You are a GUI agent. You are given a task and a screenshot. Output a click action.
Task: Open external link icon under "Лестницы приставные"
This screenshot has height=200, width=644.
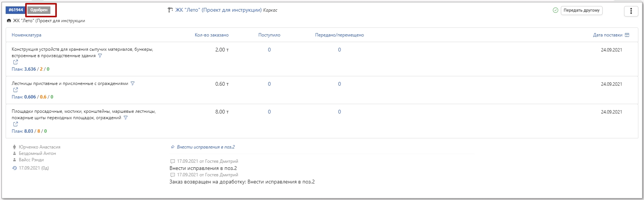pyautogui.click(x=15, y=90)
